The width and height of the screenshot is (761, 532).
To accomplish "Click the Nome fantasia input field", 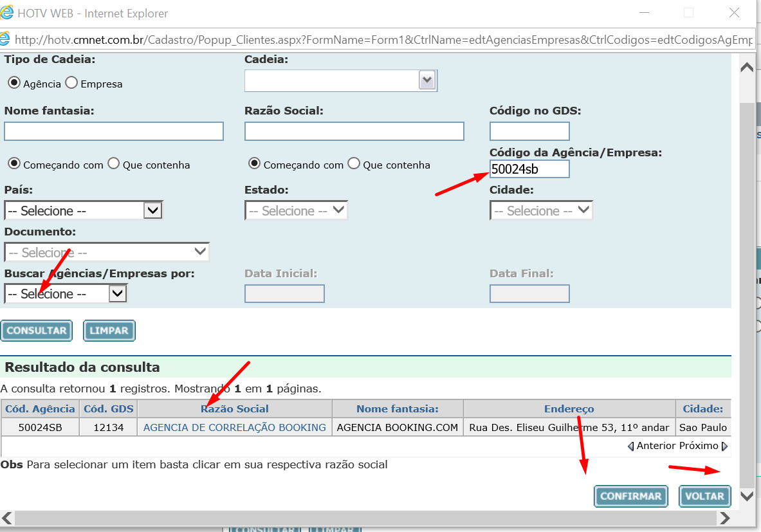I will [114, 131].
